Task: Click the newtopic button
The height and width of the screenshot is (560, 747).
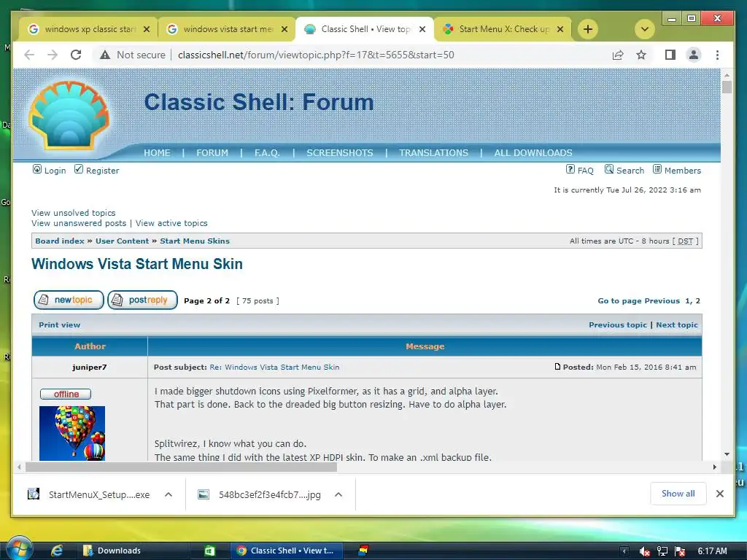Action: [69, 300]
